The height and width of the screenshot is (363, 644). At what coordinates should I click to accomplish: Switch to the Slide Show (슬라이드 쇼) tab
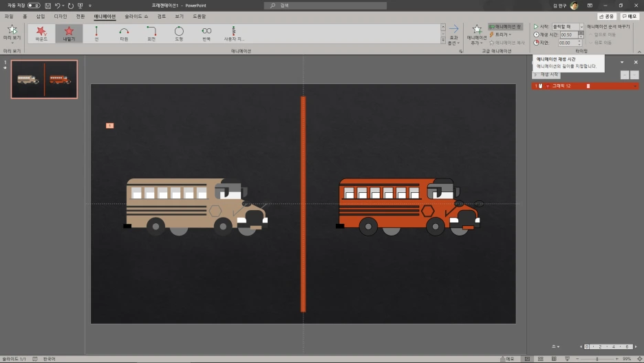(x=136, y=17)
